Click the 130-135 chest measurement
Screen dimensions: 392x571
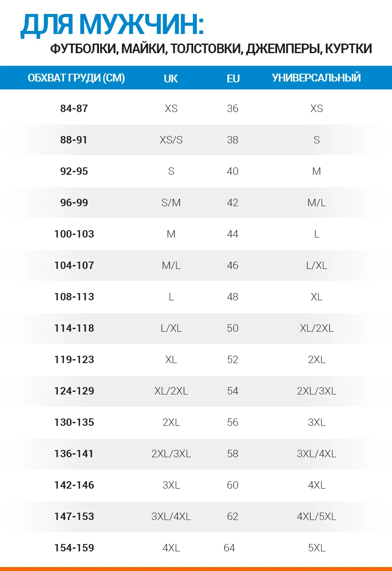(x=74, y=422)
